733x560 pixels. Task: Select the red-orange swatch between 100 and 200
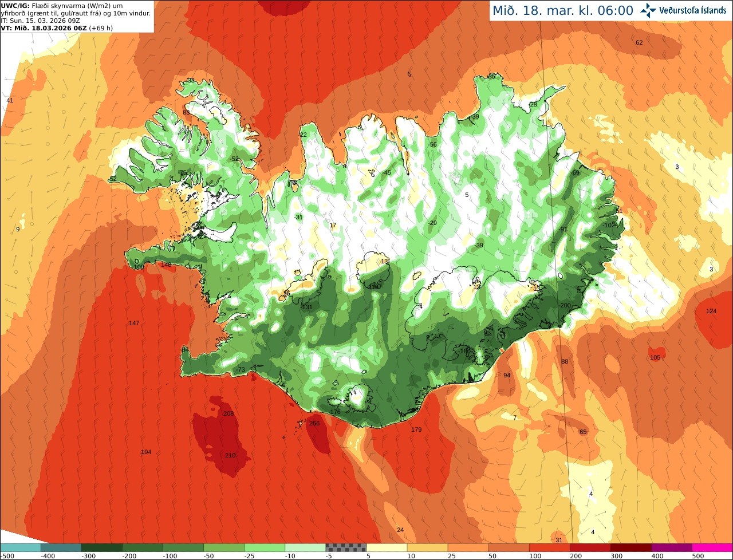(x=550, y=547)
